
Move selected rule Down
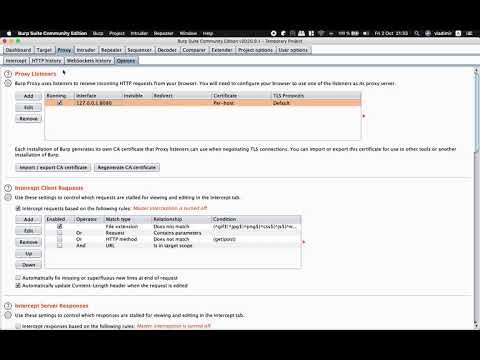coord(29,265)
